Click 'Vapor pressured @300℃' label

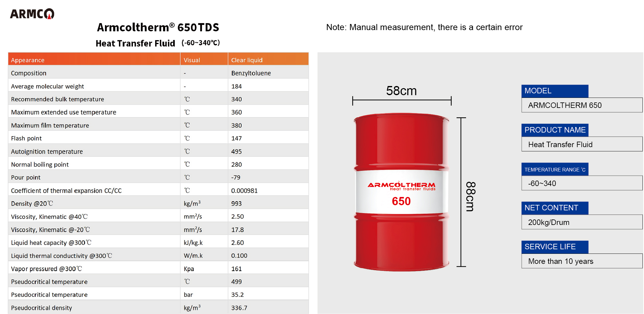pos(46,269)
